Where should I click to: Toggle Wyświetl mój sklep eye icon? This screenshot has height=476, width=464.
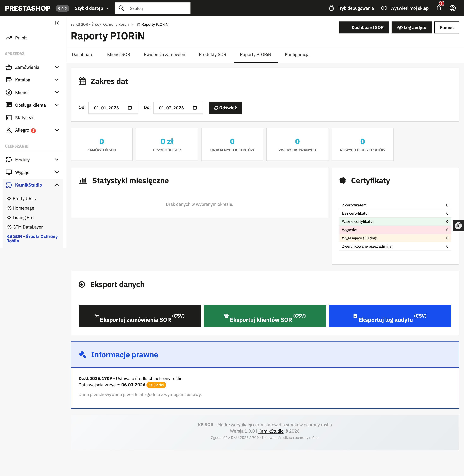384,8
